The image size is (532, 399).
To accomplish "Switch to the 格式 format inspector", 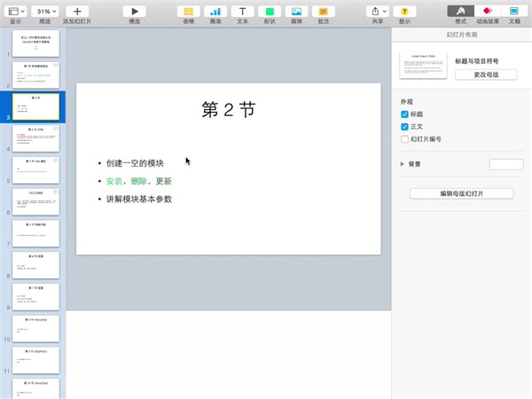I will (461, 12).
